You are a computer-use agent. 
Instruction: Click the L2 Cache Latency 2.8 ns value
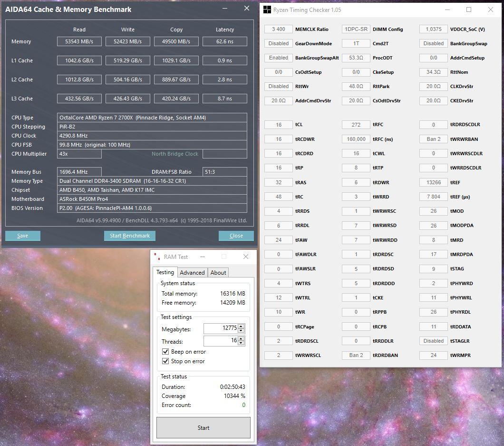tap(225, 79)
